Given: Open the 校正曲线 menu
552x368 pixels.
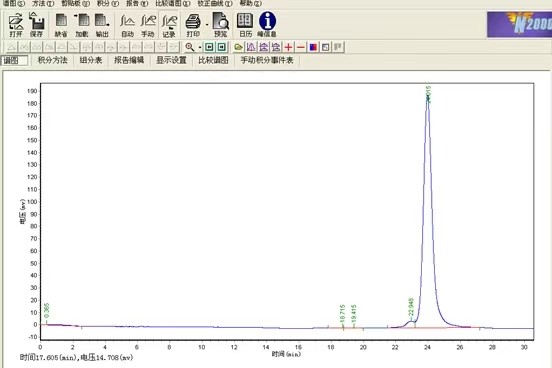Looking at the screenshot, I should point(215,3).
